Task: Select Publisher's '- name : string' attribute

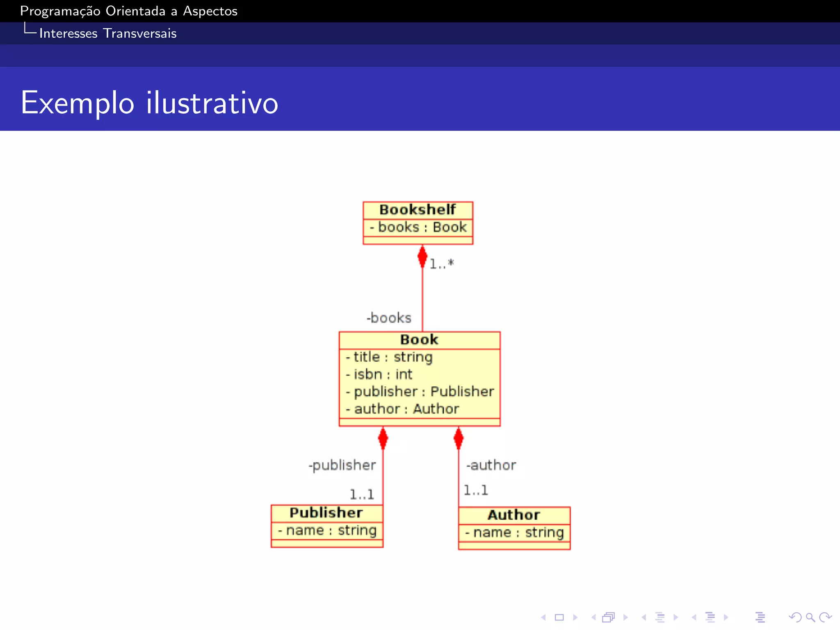Action: [x=327, y=530]
